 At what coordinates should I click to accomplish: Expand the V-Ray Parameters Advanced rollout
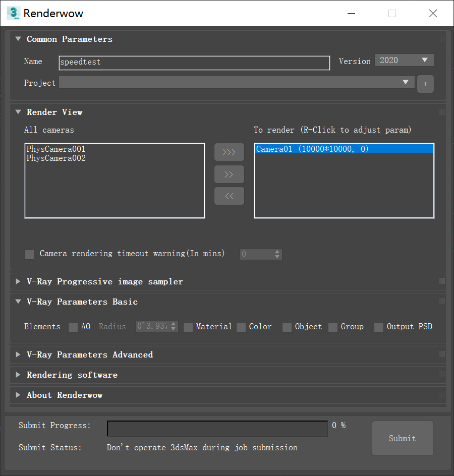tap(18, 354)
